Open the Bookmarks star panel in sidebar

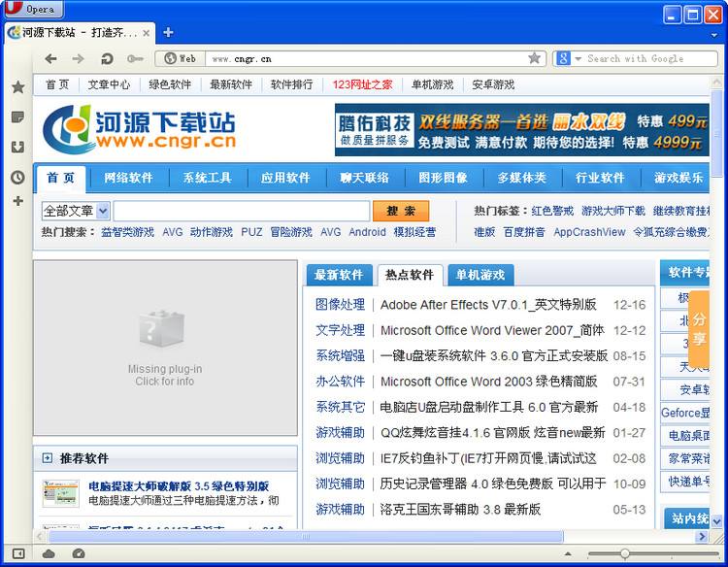pyautogui.click(x=17, y=86)
